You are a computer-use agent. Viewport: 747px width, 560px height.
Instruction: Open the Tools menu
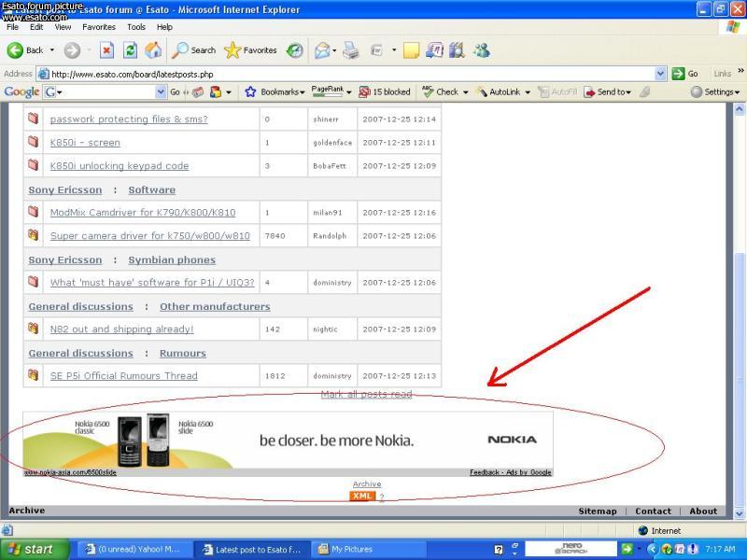135,27
